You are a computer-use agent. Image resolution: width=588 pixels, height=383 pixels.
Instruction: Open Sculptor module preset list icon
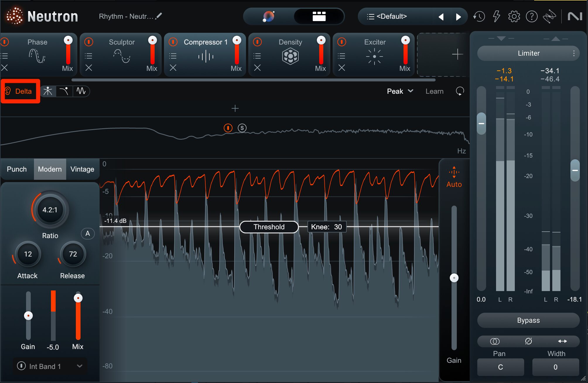(x=88, y=56)
